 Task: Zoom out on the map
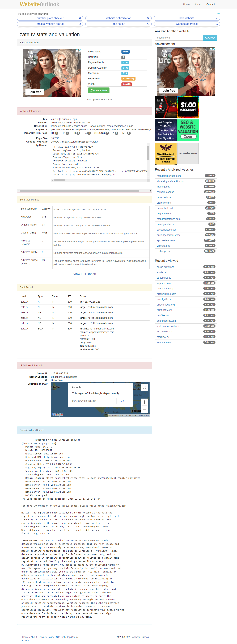pyautogui.click(x=144, y=409)
